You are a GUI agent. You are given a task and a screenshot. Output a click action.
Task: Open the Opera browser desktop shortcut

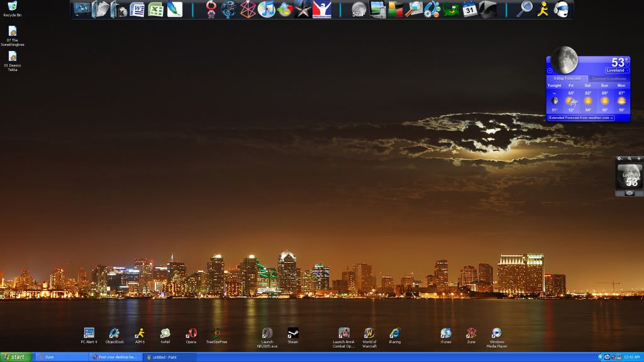[x=191, y=333]
